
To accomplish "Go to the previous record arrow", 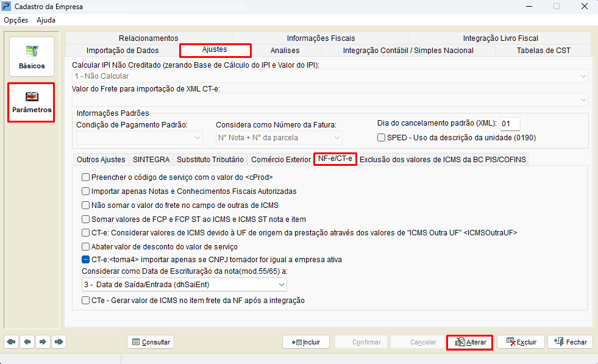I will 27,342.
